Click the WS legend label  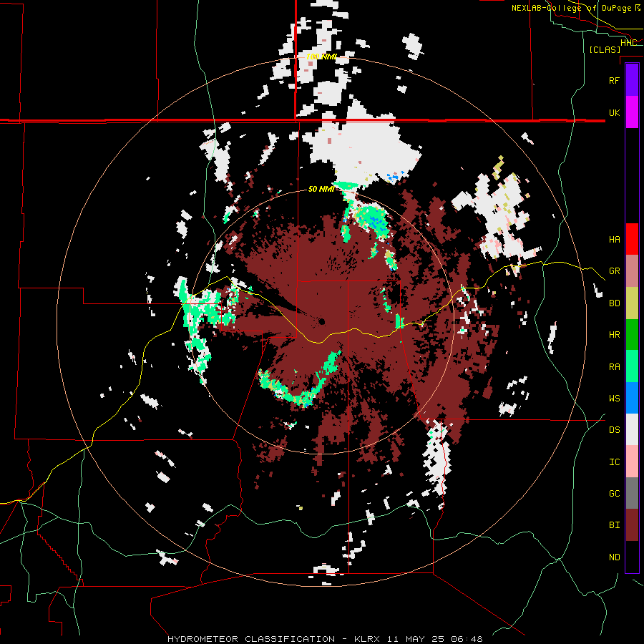614,399
